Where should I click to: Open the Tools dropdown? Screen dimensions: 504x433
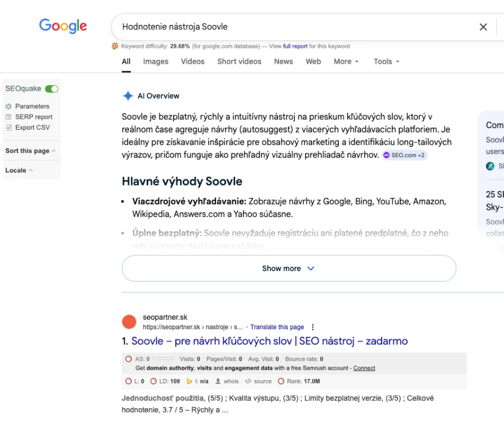point(386,61)
